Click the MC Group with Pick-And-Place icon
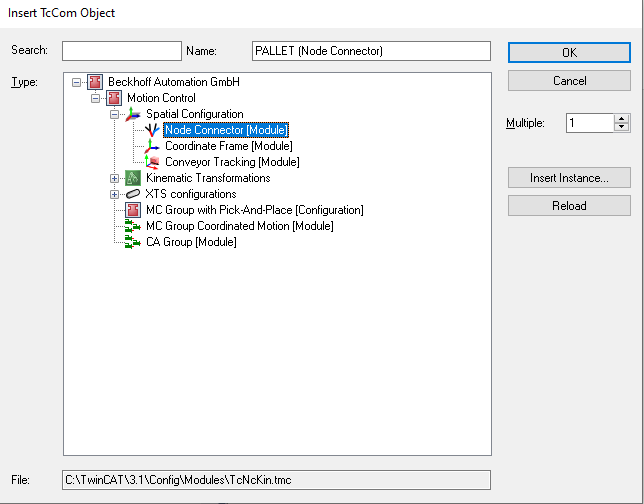 (x=133, y=210)
